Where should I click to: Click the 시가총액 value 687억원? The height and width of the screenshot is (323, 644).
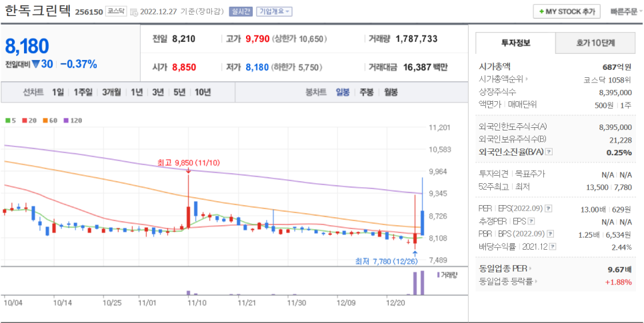pos(617,67)
